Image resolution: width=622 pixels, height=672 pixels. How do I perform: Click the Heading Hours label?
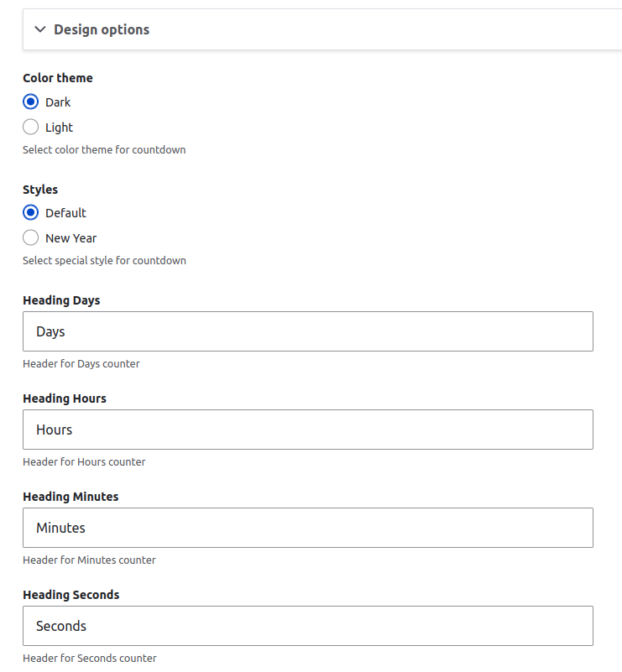point(64,398)
